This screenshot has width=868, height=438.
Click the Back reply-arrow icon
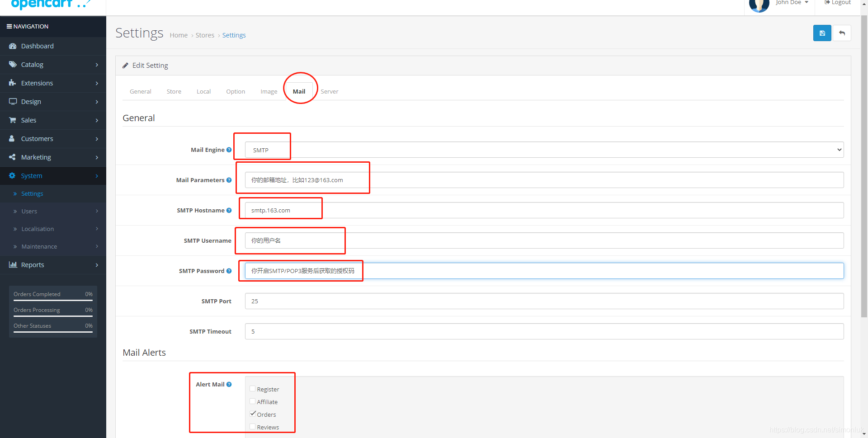pyautogui.click(x=842, y=33)
